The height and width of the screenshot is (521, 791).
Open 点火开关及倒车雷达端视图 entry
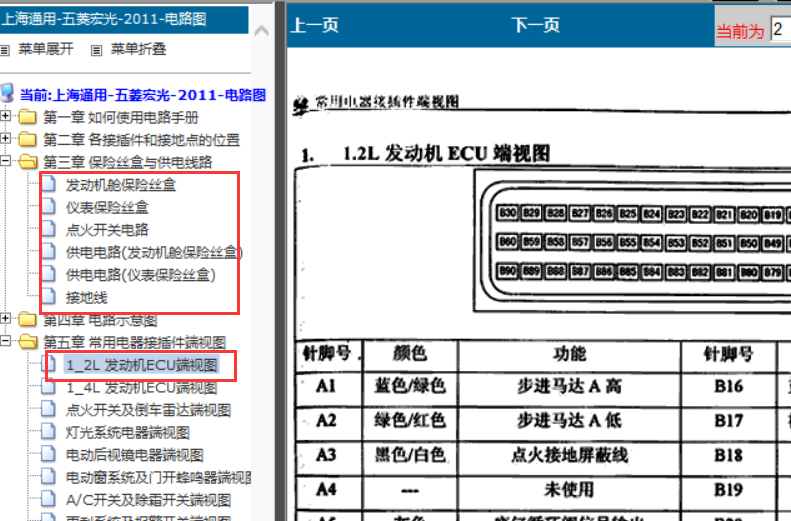point(148,410)
